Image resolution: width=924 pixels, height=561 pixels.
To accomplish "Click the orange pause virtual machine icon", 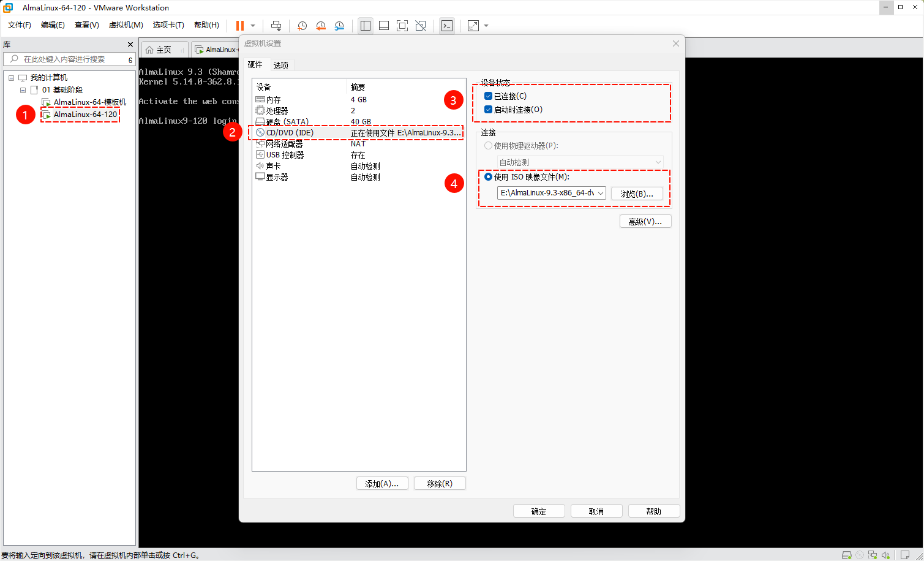I will coord(239,26).
